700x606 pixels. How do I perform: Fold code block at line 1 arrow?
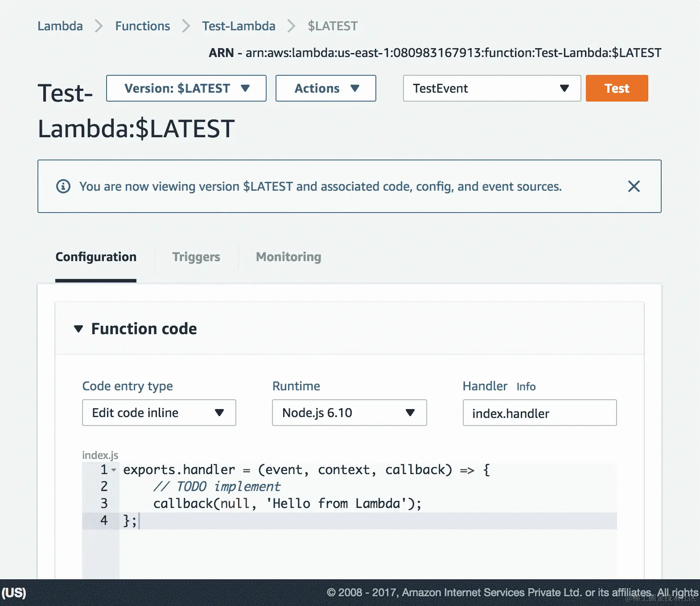coord(114,470)
